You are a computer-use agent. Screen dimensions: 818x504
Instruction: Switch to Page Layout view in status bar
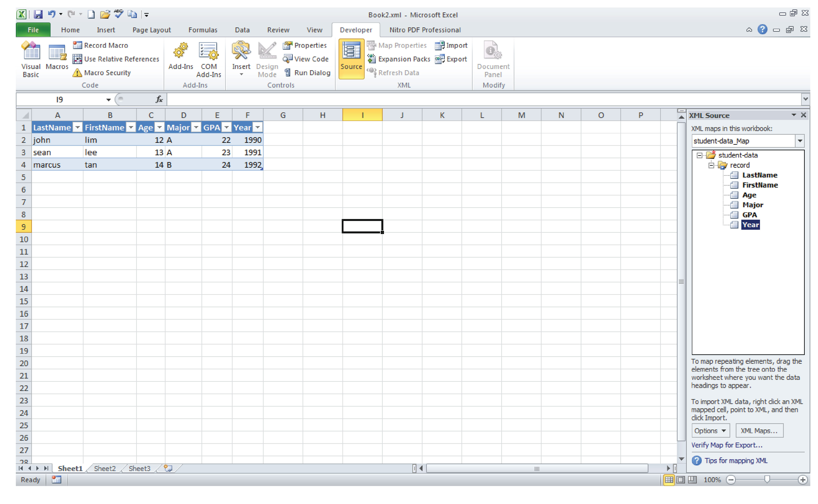tap(681, 480)
